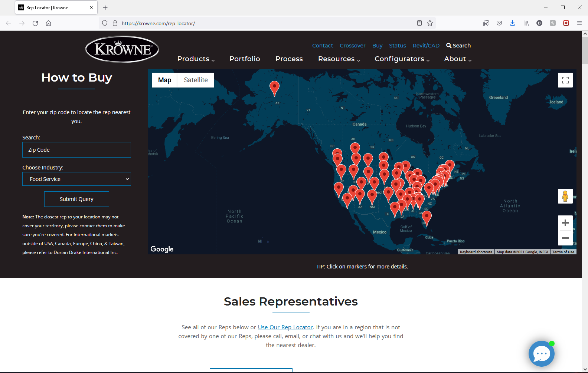
Task: Reload the page
Action: 35,23
